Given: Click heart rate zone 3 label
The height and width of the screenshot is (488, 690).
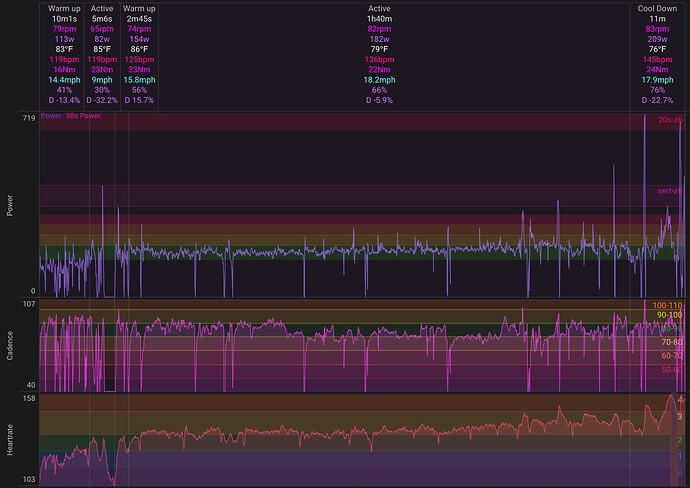Looking at the screenshot, I should pos(680,417).
